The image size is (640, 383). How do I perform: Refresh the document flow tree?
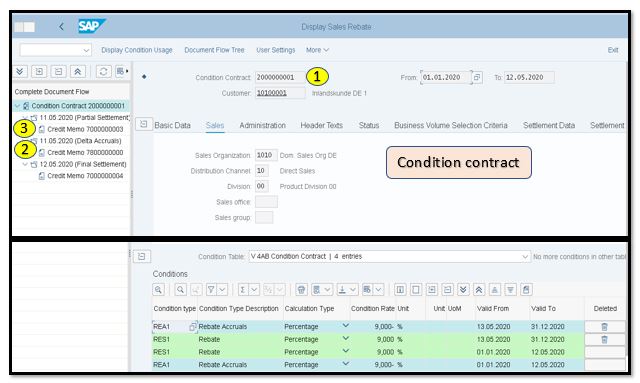103,71
